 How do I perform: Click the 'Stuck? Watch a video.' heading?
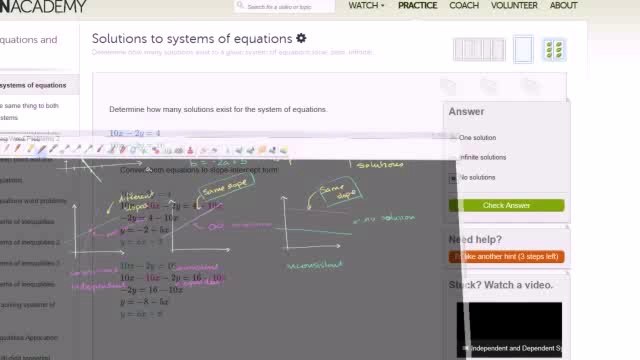click(x=501, y=285)
